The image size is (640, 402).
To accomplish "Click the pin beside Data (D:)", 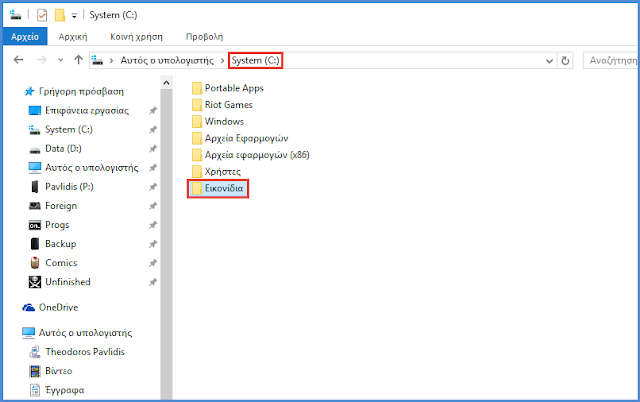I will point(152,149).
